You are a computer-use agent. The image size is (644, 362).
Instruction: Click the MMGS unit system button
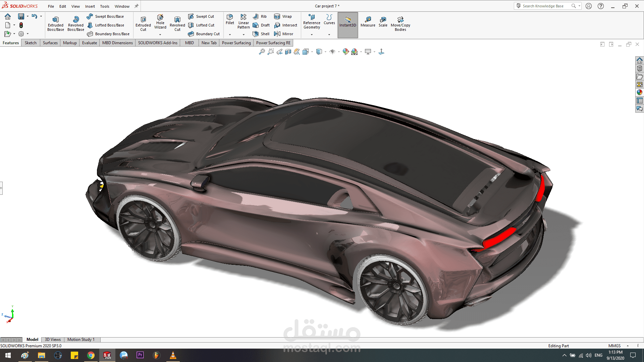coord(614,346)
